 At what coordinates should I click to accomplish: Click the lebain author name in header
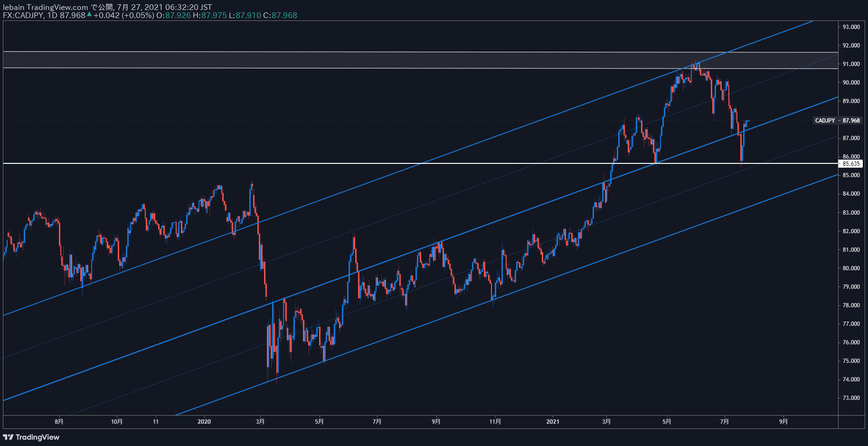click(13, 7)
